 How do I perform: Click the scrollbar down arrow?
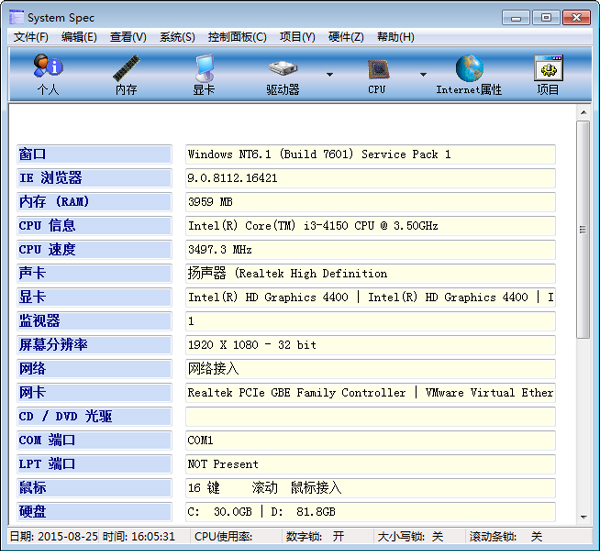tap(583, 517)
